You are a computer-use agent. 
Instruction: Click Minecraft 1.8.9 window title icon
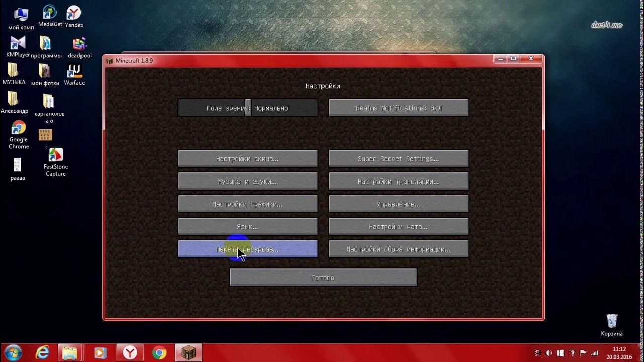(110, 61)
